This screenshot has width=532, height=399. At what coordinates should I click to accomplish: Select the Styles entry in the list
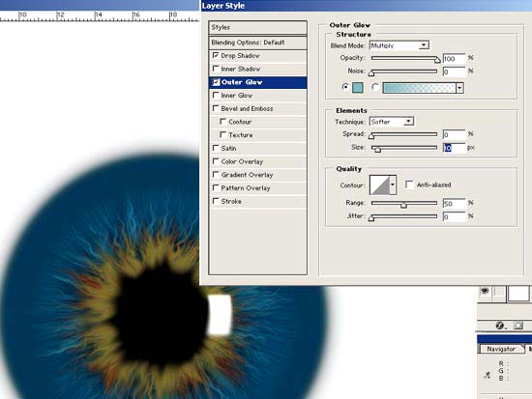point(258,27)
